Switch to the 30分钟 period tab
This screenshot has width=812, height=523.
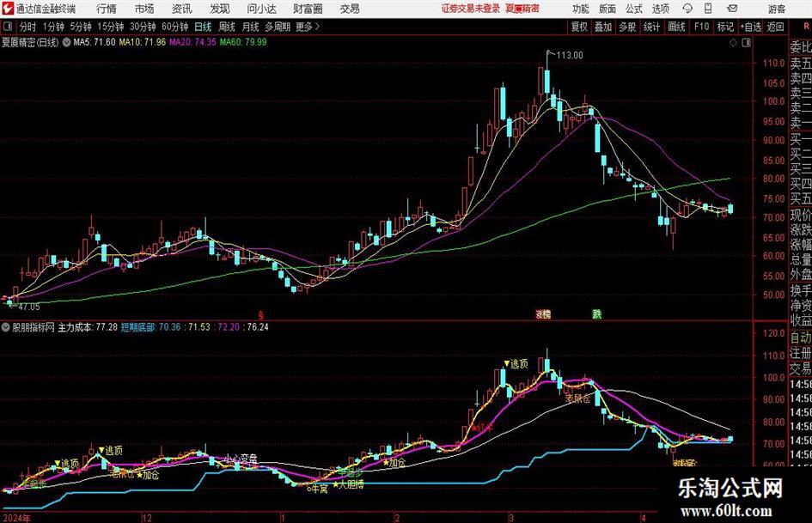tap(143, 27)
